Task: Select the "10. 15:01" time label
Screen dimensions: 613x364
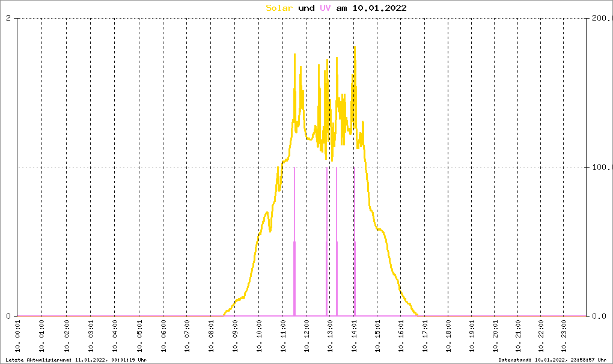Action: click(x=377, y=337)
